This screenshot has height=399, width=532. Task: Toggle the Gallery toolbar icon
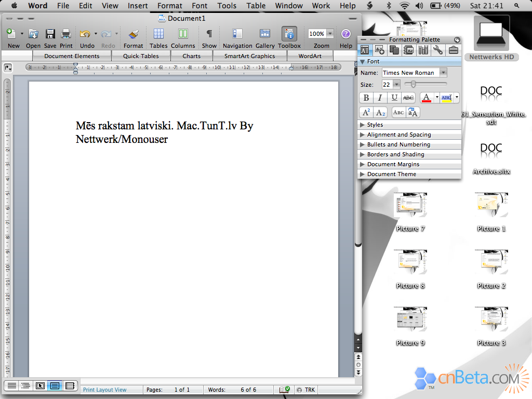coord(264,34)
